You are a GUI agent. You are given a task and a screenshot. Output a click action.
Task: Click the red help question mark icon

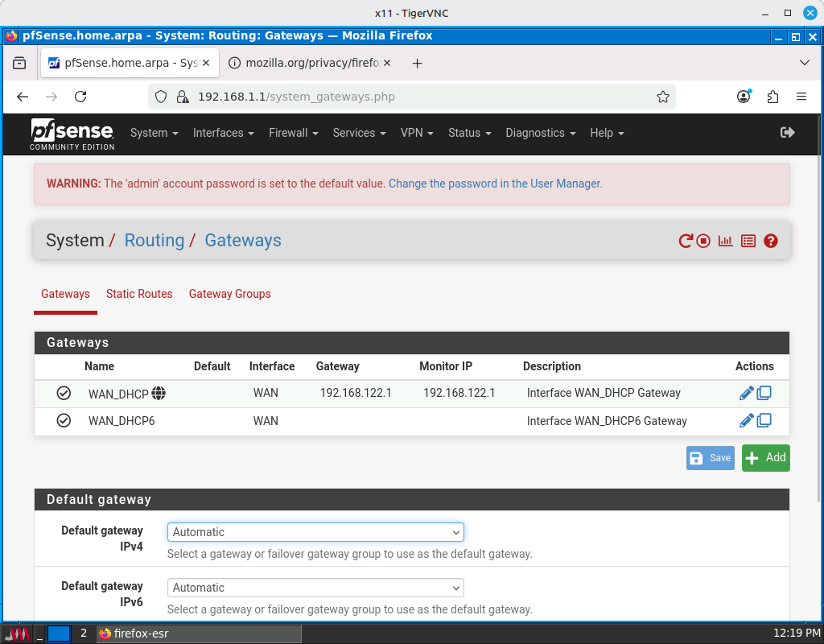click(771, 241)
